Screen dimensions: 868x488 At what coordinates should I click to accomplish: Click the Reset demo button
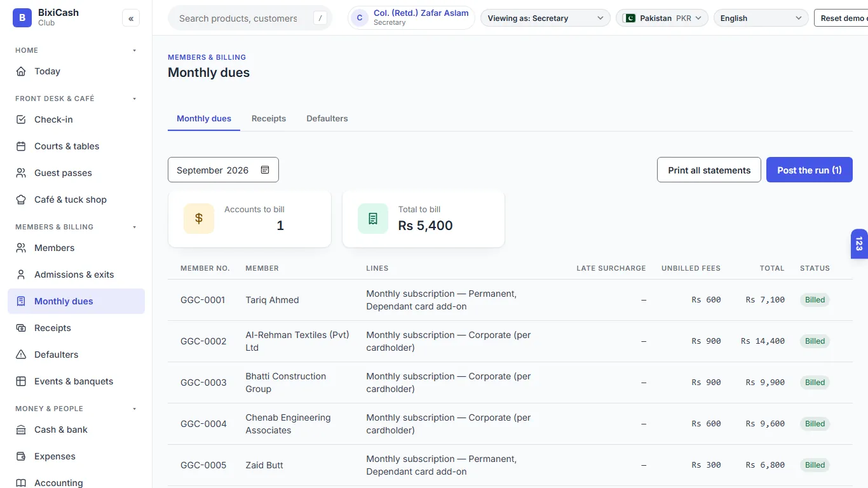click(841, 18)
